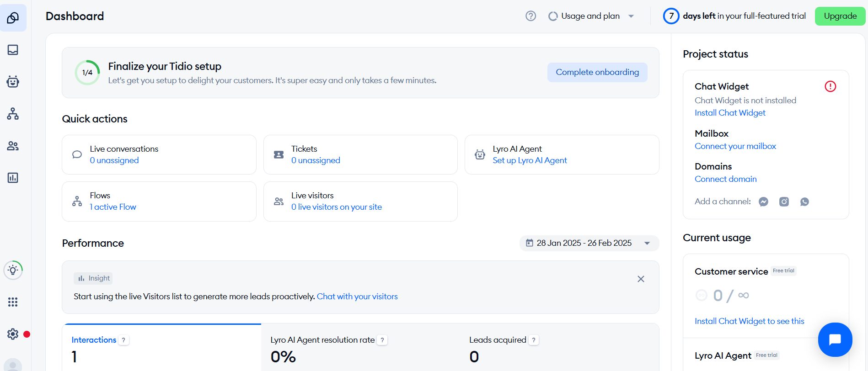Click the Finalize your Tidio setup heading

tap(165, 67)
